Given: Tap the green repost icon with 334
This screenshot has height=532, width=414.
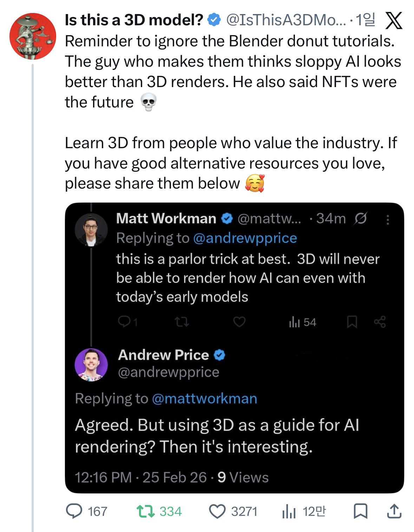Looking at the screenshot, I should 144,511.
